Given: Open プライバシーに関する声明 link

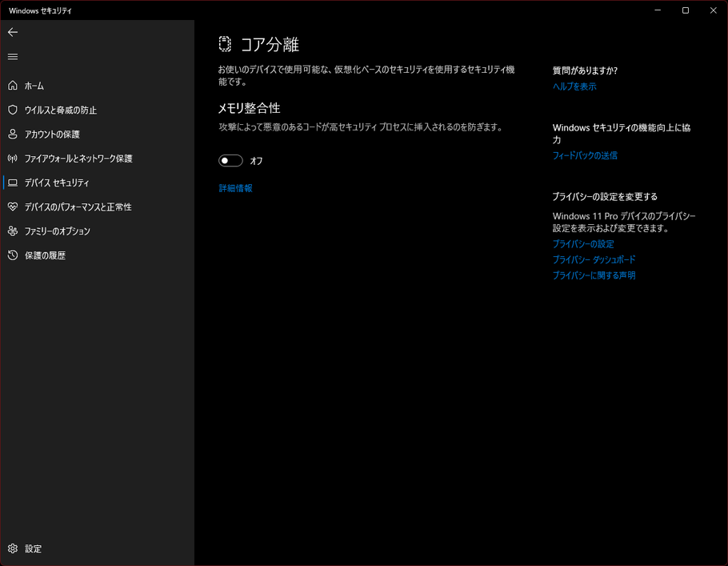Looking at the screenshot, I should coord(594,275).
